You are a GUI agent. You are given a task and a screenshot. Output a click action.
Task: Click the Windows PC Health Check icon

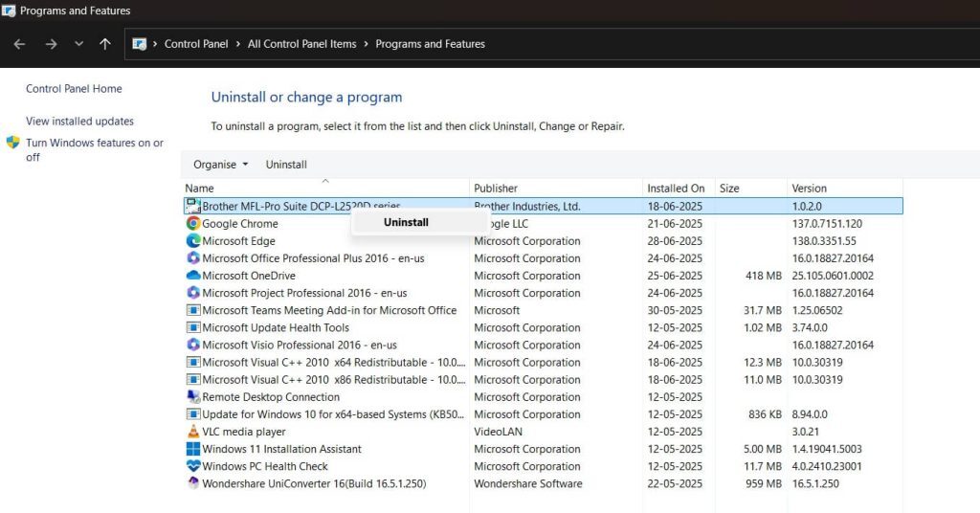click(193, 466)
